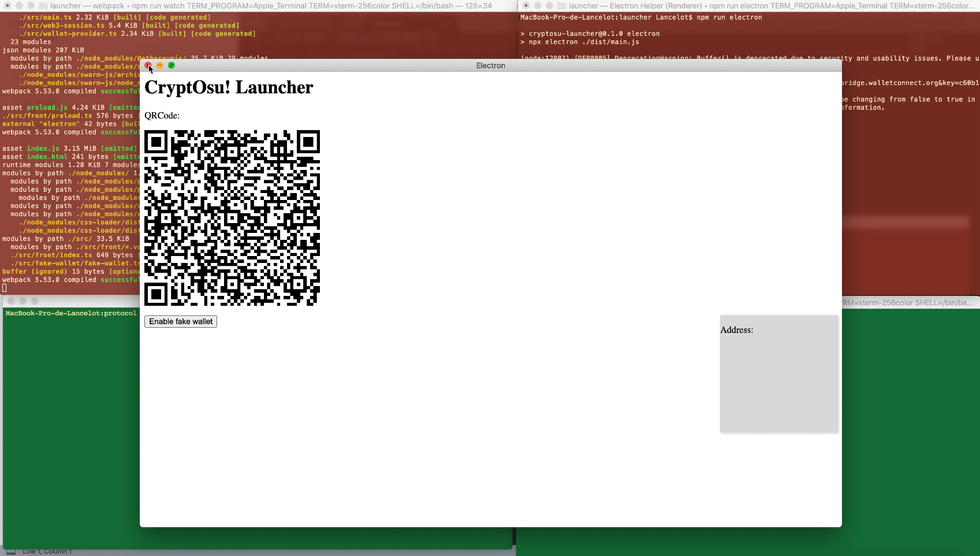The height and width of the screenshot is (556, 980).
Task: Click the 'external "electron" 42 bytes' line
Action: 70,124
